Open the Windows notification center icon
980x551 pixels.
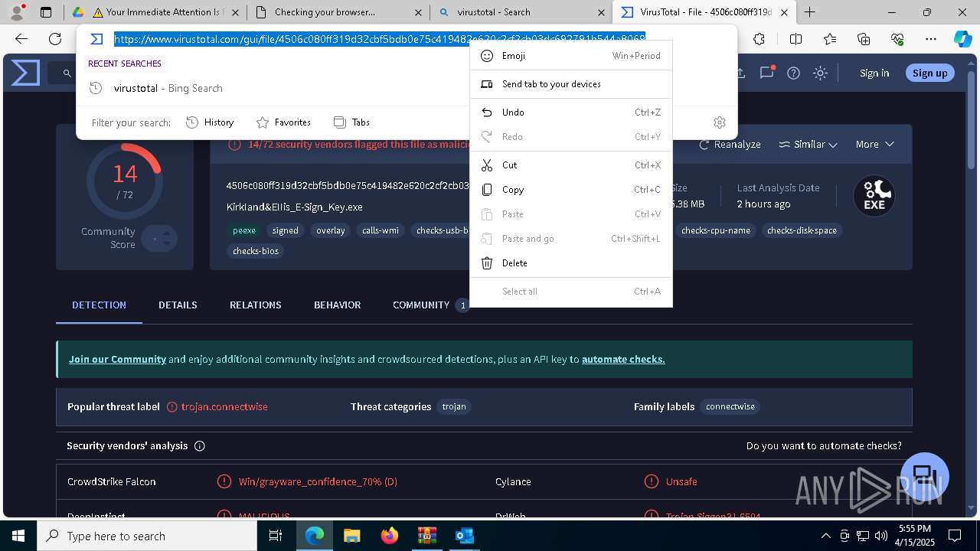pos(955,536)
